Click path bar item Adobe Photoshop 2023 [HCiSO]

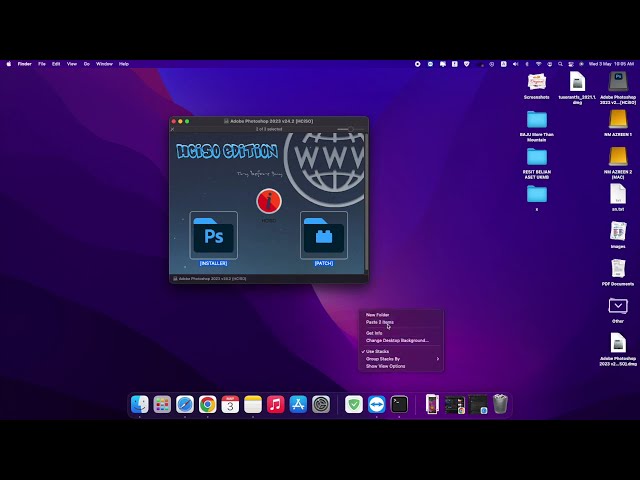pyautogui.click(x=209, y=279)
